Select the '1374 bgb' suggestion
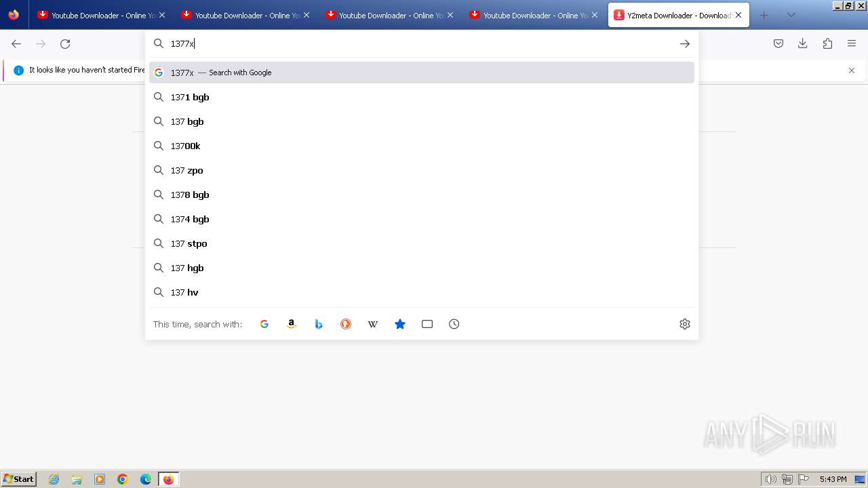This screenshot has width=868, height=488. pos(422,219)
